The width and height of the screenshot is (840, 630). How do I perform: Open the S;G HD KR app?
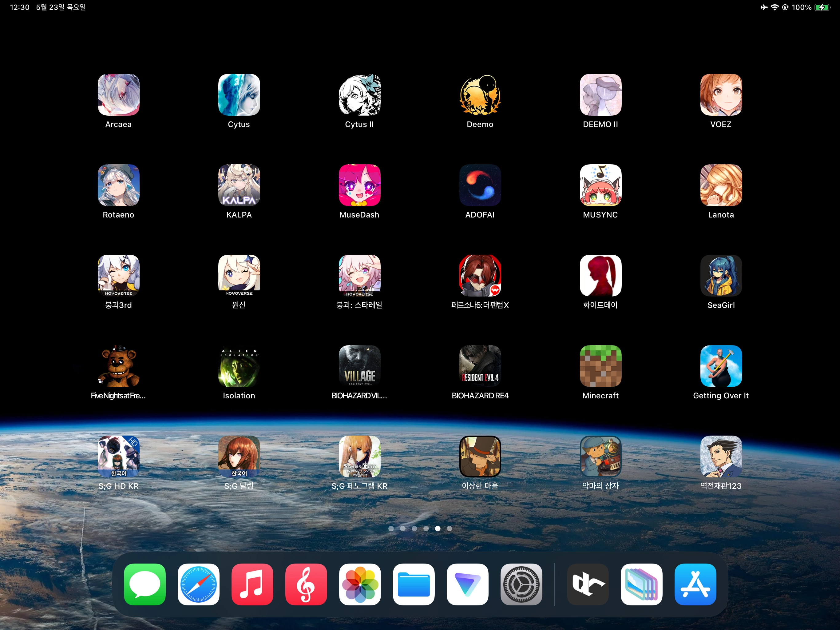[118, 457]
